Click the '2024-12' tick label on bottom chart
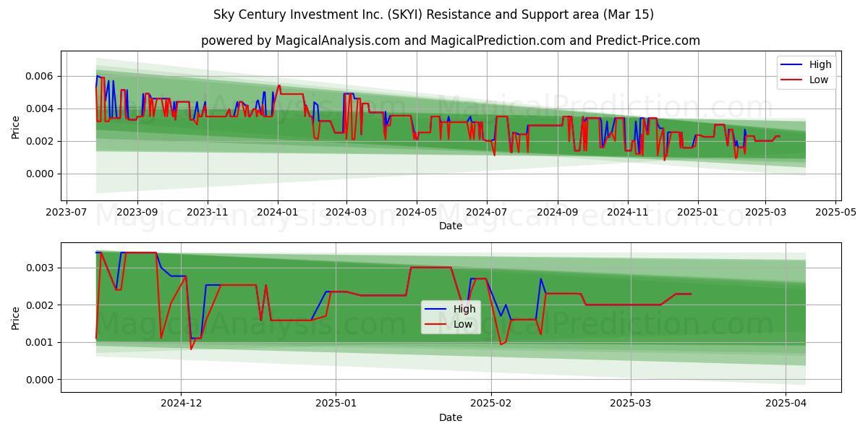Screen dimensions: 868x434 coord(182,405)
